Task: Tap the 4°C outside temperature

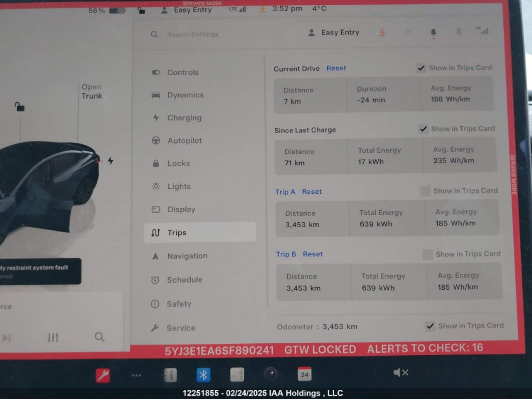Action: click(319, 8)
